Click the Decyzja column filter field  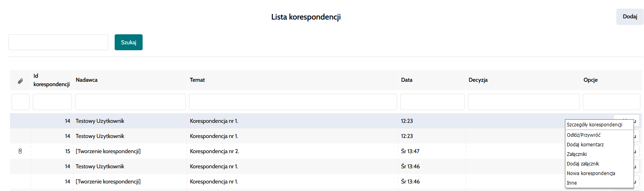[x=523, y=102]
